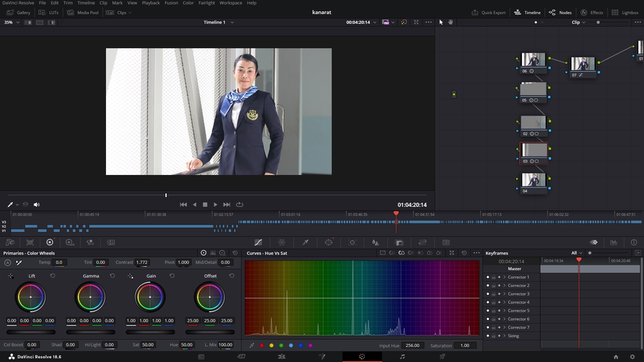Mute the viewer audio speaker
Viewport: 644px width, 362px height.
coord(36,204)
